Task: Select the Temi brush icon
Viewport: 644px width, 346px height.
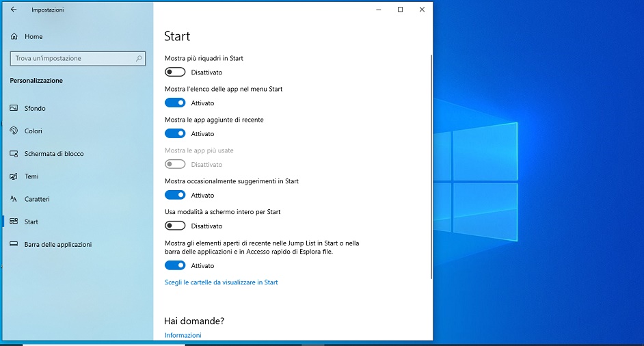Action: pyautogui.click(x=14, y=176)
